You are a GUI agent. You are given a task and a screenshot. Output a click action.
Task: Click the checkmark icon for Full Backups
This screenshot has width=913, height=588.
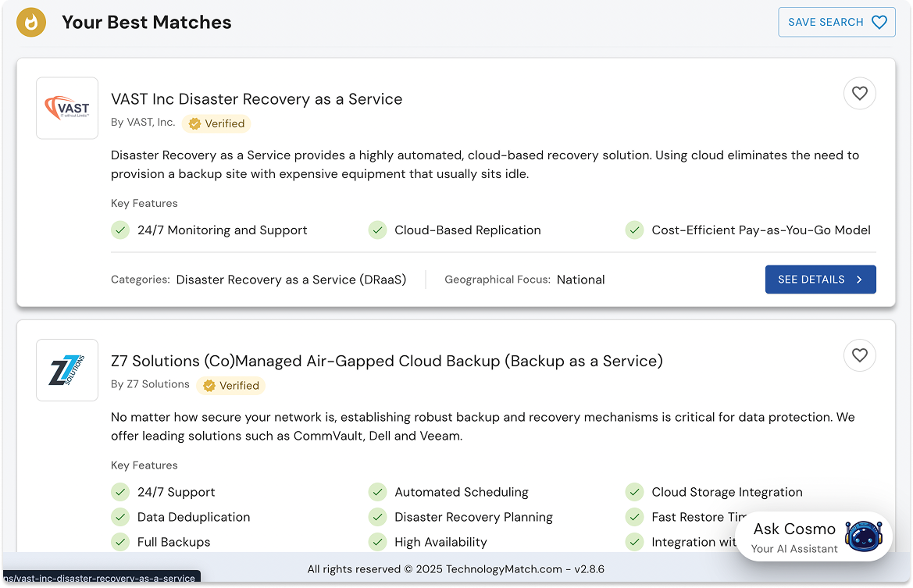(x=120, y=542)
